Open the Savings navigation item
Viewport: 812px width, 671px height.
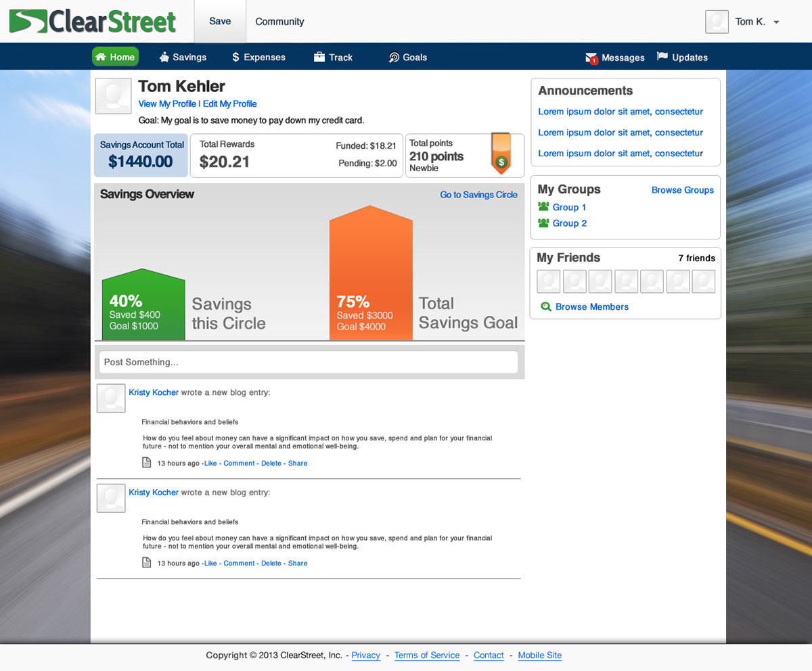pos(183,57)
